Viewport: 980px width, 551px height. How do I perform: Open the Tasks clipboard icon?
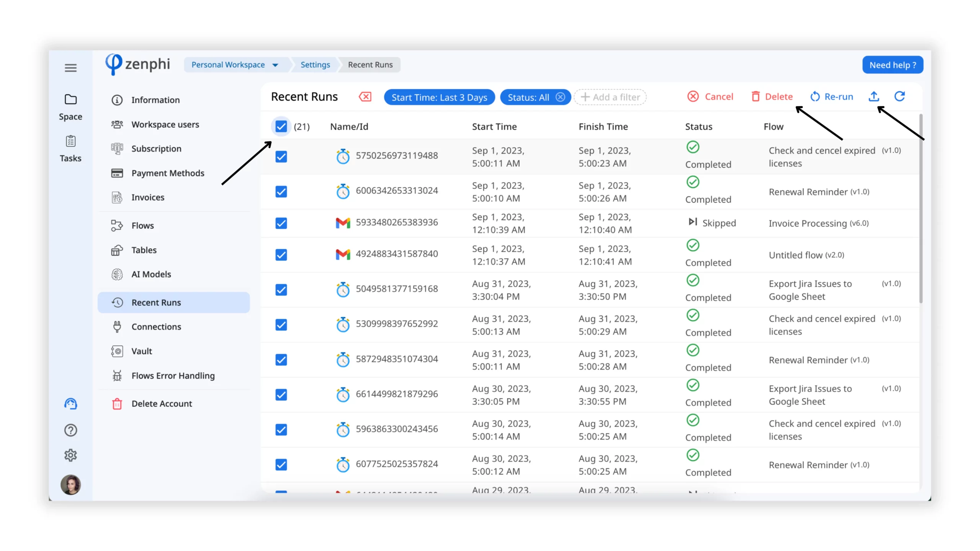pyautogui.click(x=70, y=141)
